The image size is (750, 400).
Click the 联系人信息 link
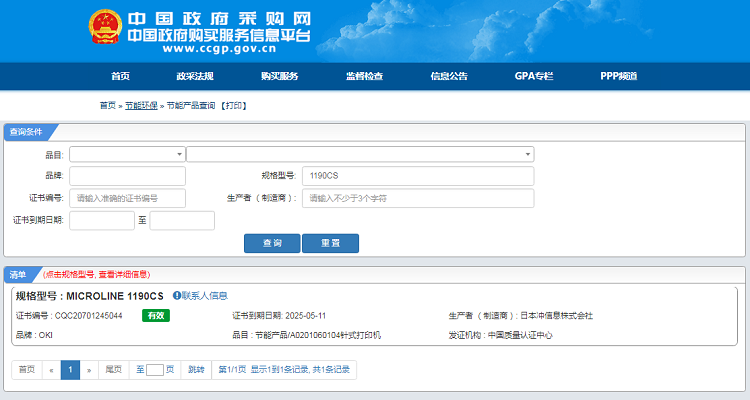point(205,296)
